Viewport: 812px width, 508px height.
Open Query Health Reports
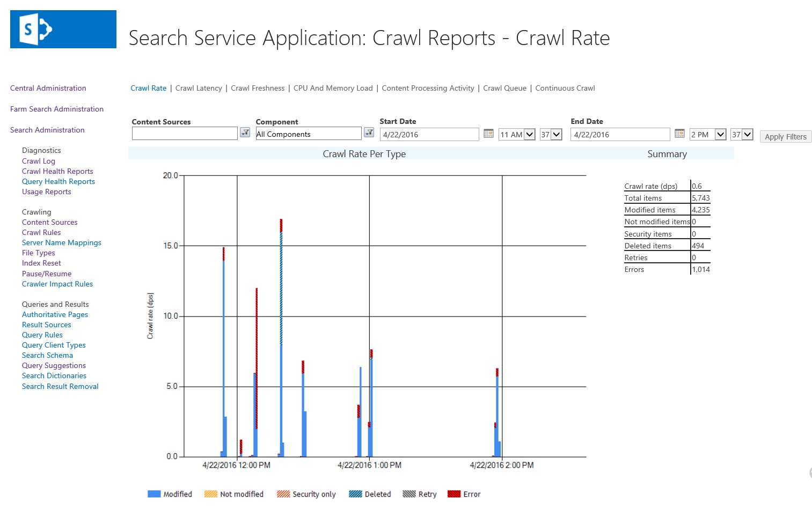click(58, 182)
